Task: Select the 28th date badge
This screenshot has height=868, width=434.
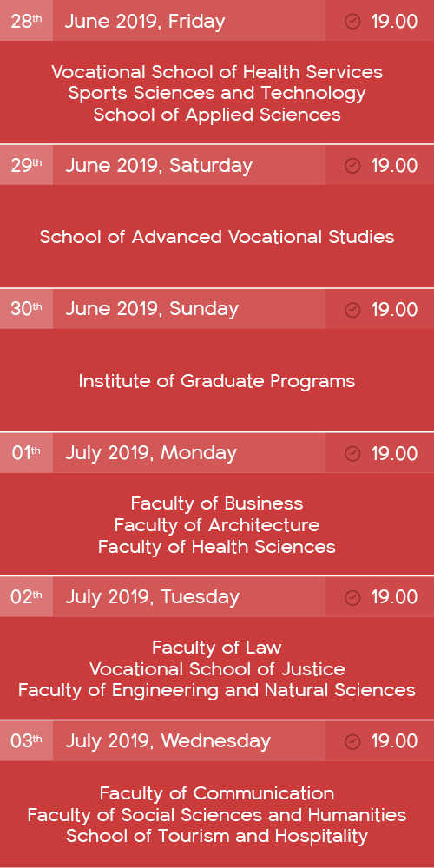Action: tap(26, 21)
